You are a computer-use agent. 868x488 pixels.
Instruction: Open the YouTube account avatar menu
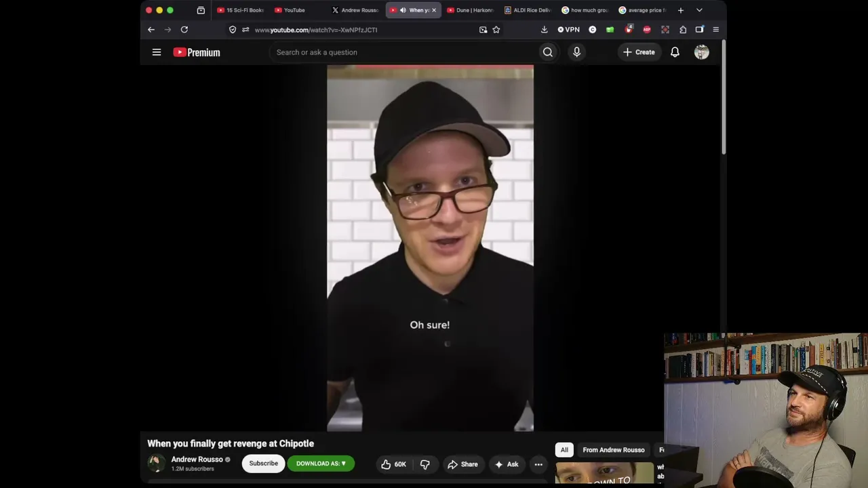[x=702, y=52]
